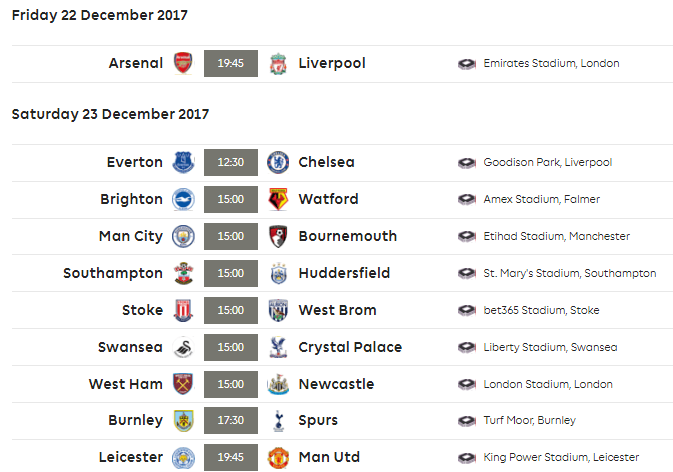Image resolution: width=673 pixels, height=472 pixels.
Task: Click the Newcastle club badge
Action: 278,384
